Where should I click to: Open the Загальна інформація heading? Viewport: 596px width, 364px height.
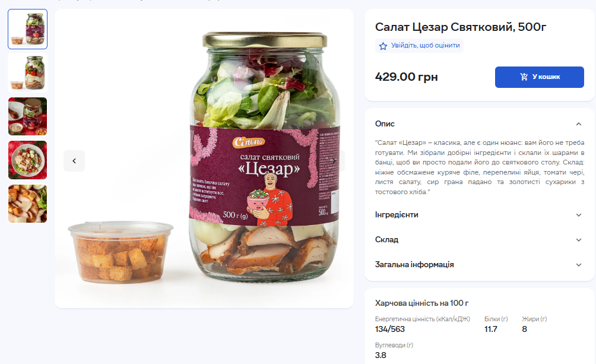click(414, 265)
